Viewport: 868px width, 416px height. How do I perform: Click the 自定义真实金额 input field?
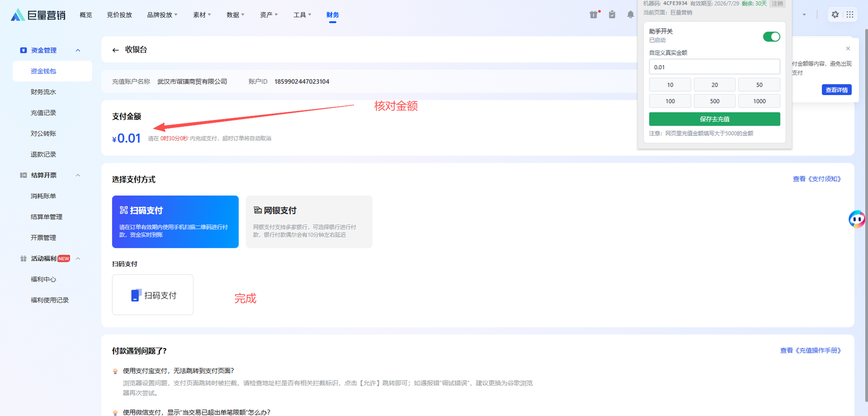(714, 67)
